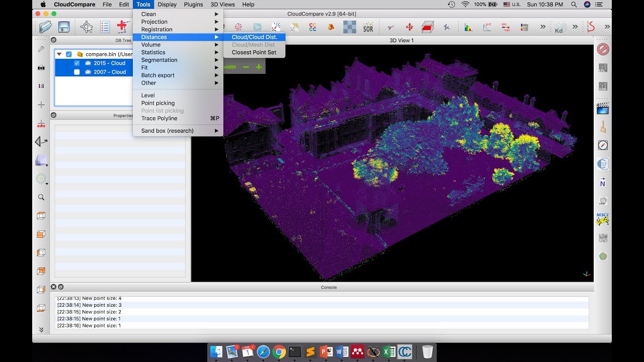
Task: Expand the first toolbar overflow chevron
Action: click(543, 27)
